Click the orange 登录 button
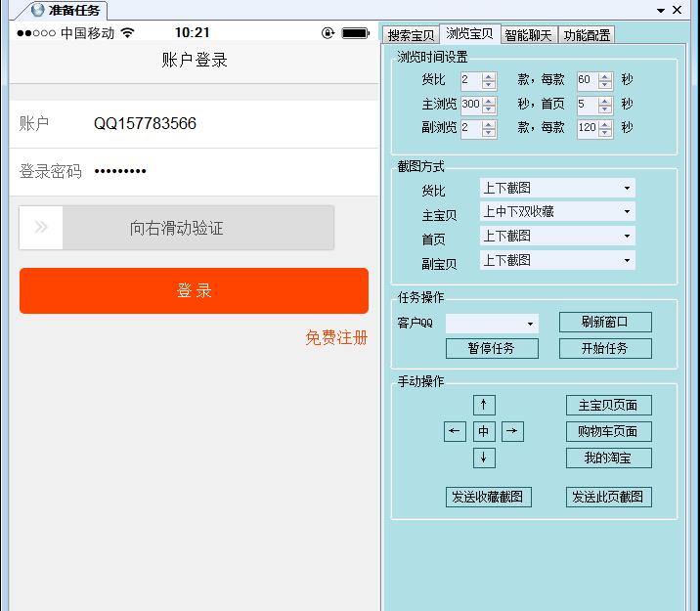Image resolution: width=700 pixels, height=611 pixels. [x=194, y=291]
